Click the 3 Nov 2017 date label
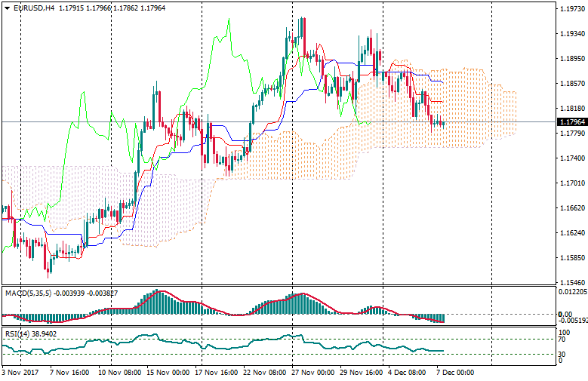Screen dimensions: 588x381 point(20,372)
